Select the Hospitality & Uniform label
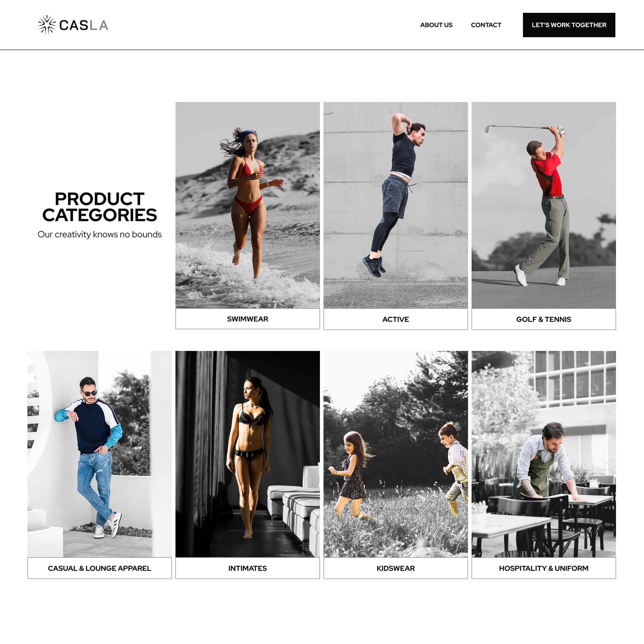This screenshot has width=644, height=644. pyautogui.click(x=544, y=568)
